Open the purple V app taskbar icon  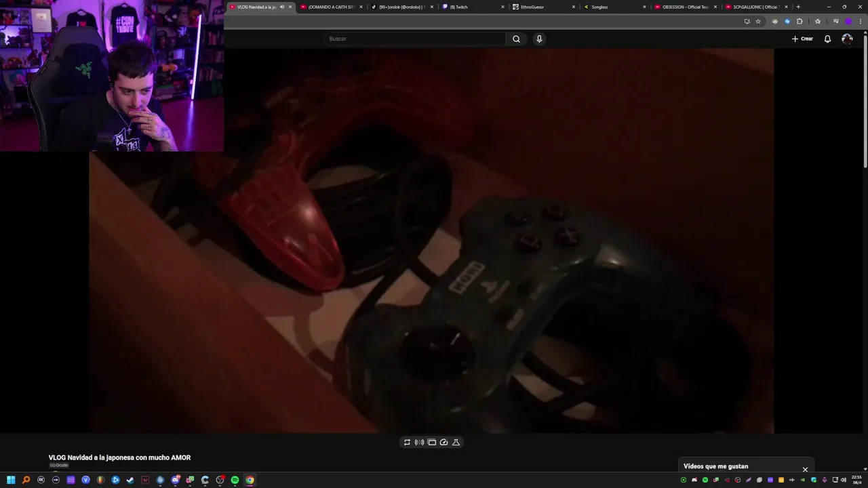pos(85,480)
